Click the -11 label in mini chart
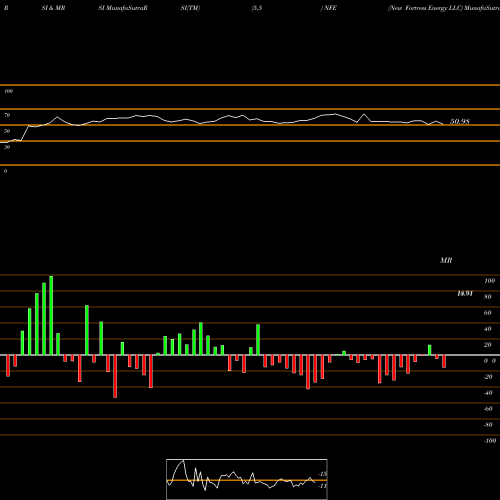The height and width of the screenshot is (500, 500). click(323, 486)
